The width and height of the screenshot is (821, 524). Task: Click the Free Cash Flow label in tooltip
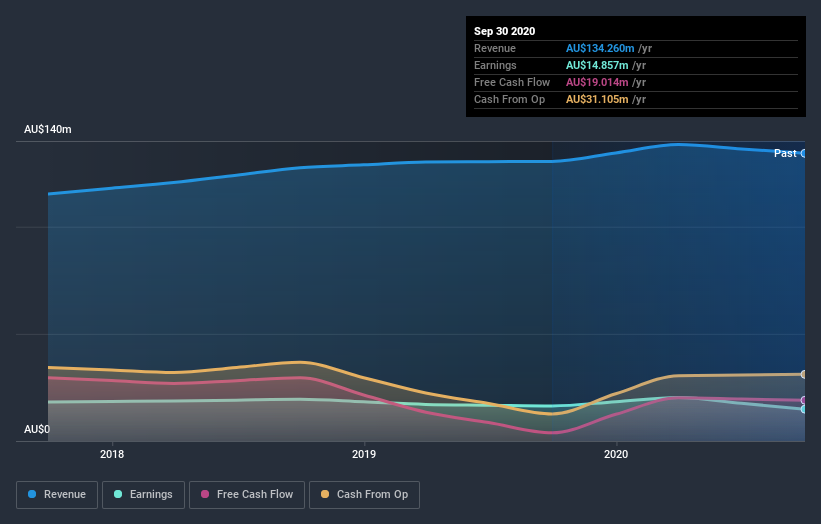pyautogui.click(x=512, y=82)
